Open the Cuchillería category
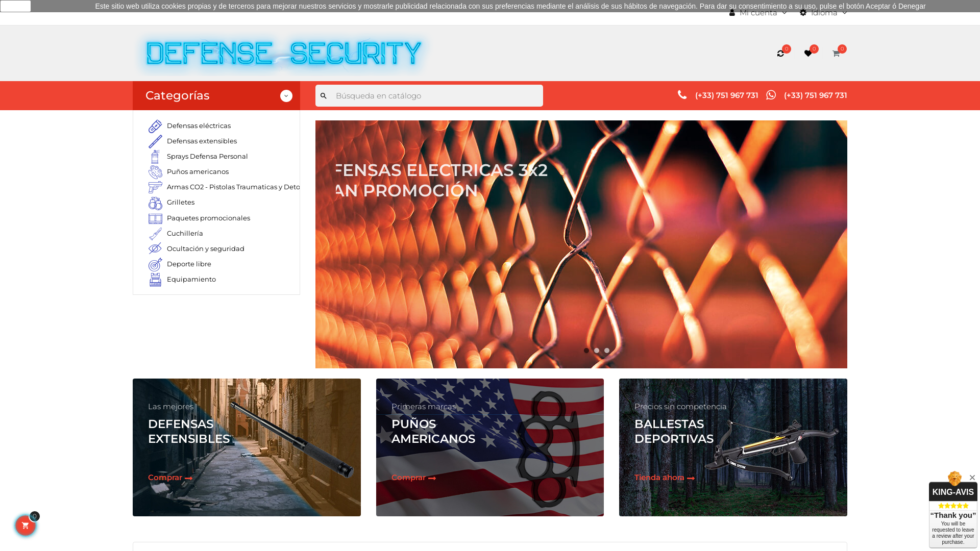 185,234
